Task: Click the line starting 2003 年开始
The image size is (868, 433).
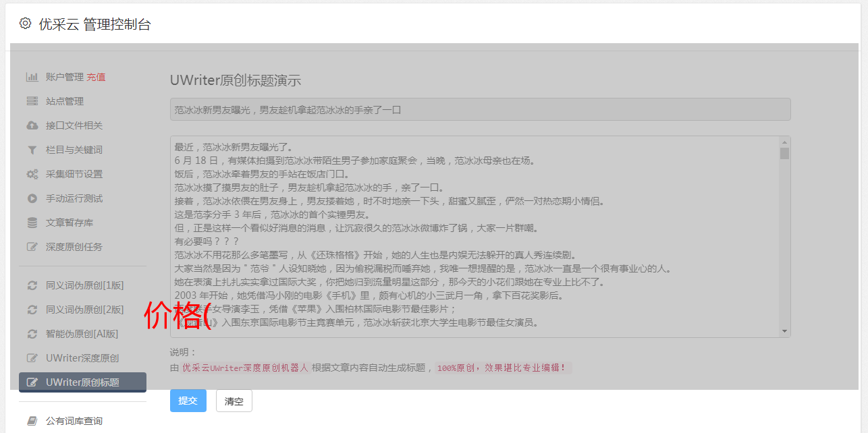Action: tap(369, 295)
